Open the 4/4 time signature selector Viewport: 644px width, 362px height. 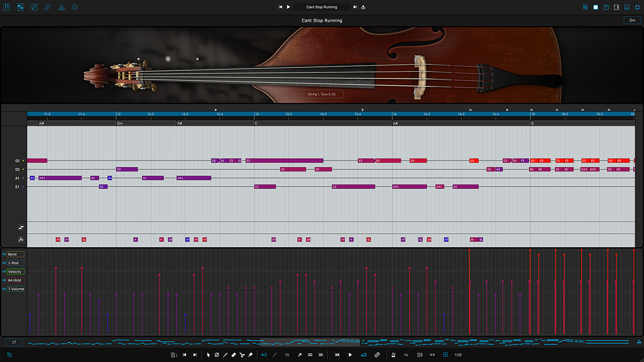pyautogui.click(x=432, y=355)
